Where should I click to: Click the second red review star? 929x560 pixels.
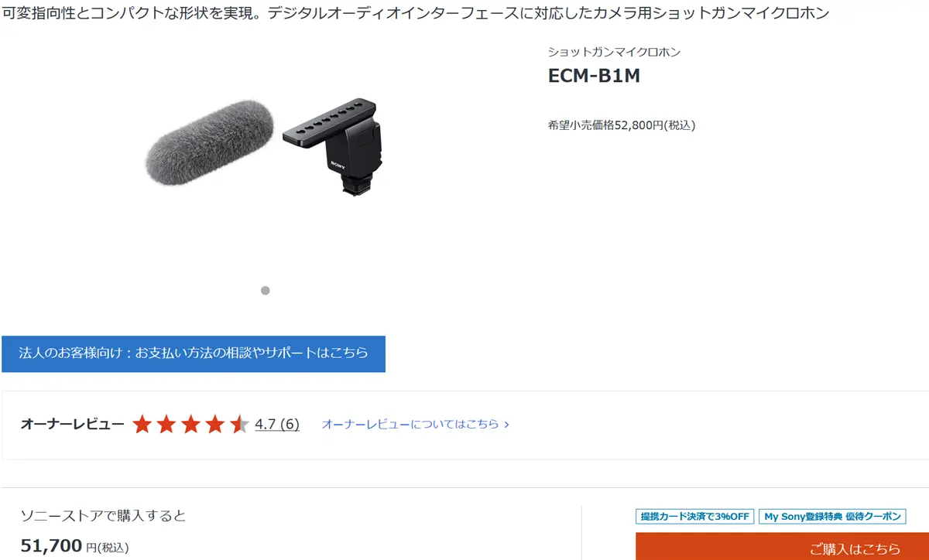pos(166,424)
